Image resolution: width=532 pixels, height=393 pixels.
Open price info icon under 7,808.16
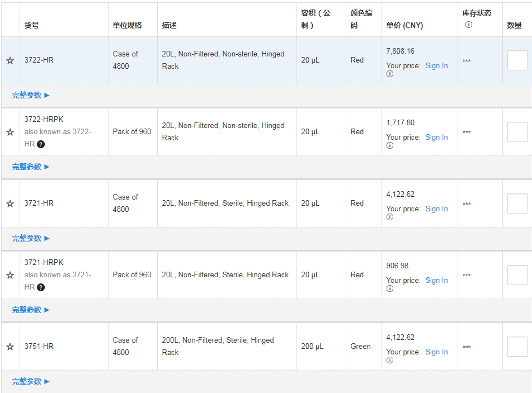pyautogui.click(x=390, y=74)
